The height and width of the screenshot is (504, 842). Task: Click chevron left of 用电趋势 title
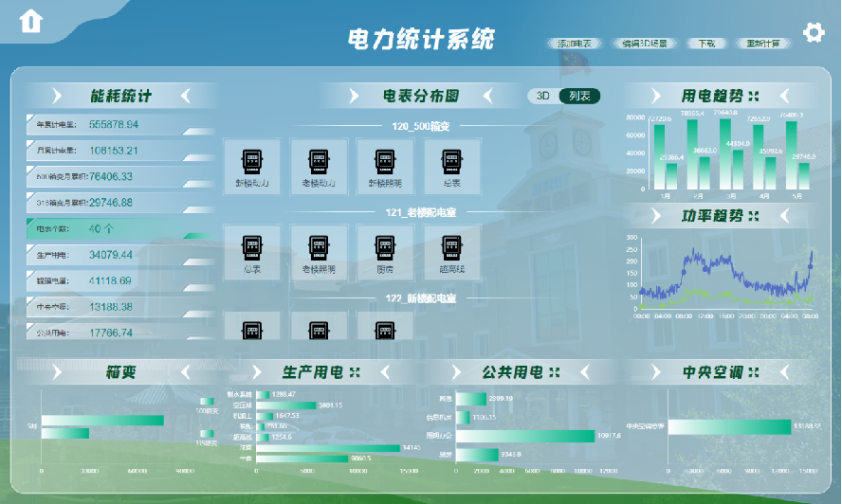(x=655, y=96)
